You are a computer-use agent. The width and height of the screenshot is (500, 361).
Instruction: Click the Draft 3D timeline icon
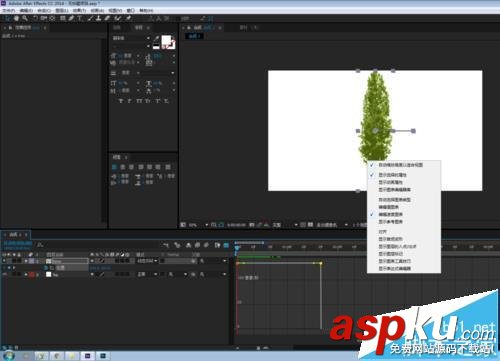click(177, 245)
